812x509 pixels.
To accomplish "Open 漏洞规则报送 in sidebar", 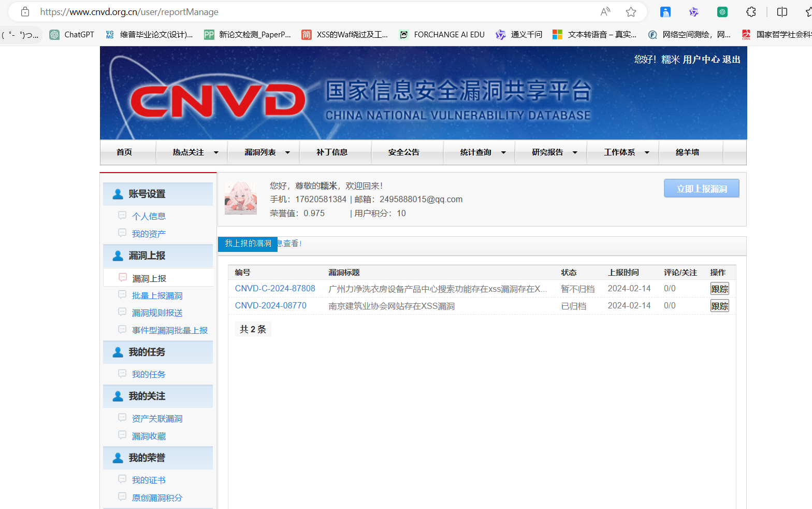I will pos(157,313).
